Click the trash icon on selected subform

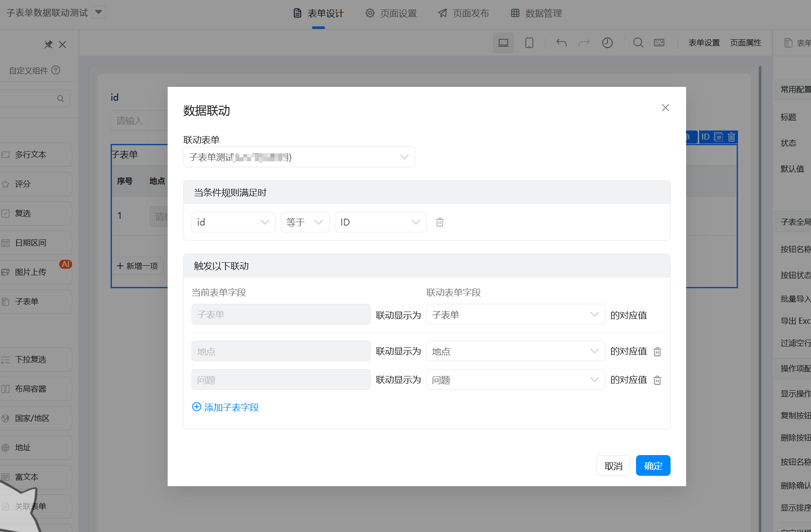point(731,137)
